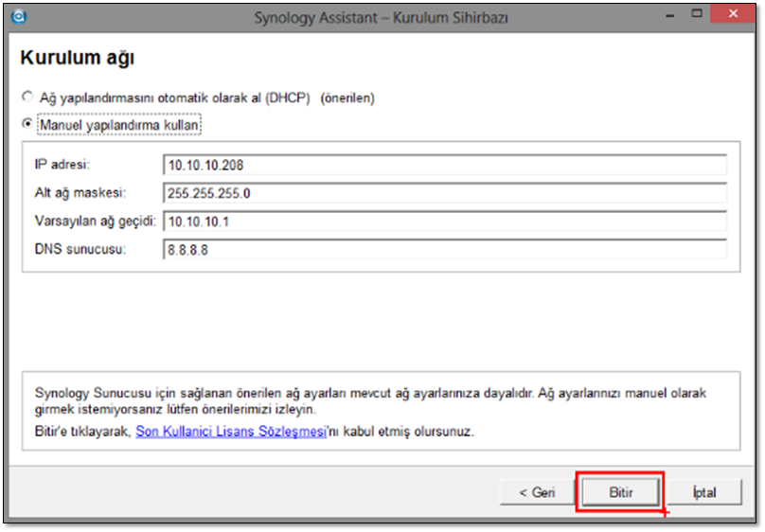Click the (önerilen) text beside DHCP
Screen dimensions: 765x532
pyautogui.click(x=347, y=98)
